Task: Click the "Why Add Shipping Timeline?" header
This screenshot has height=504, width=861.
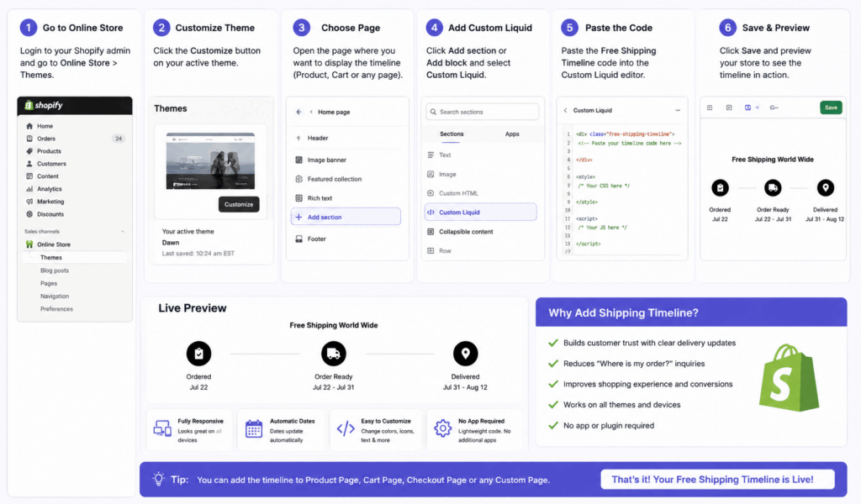Action: point(691,312)
